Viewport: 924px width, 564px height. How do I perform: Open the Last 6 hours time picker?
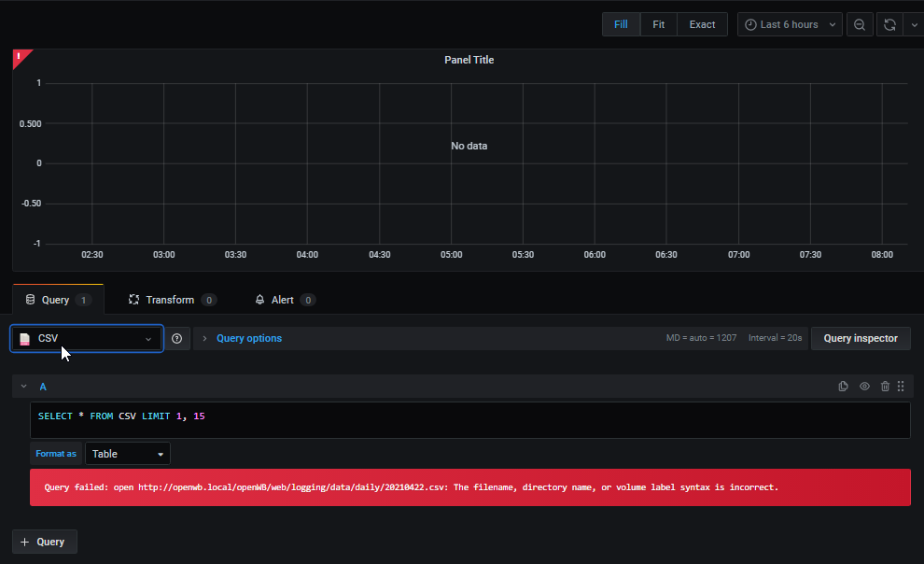pos(790,24)
